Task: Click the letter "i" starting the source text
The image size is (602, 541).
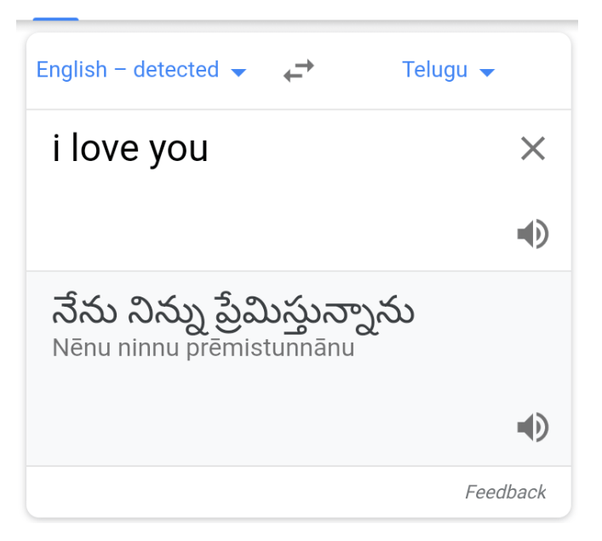Action: pyautogui.click(x=56, y=149)
